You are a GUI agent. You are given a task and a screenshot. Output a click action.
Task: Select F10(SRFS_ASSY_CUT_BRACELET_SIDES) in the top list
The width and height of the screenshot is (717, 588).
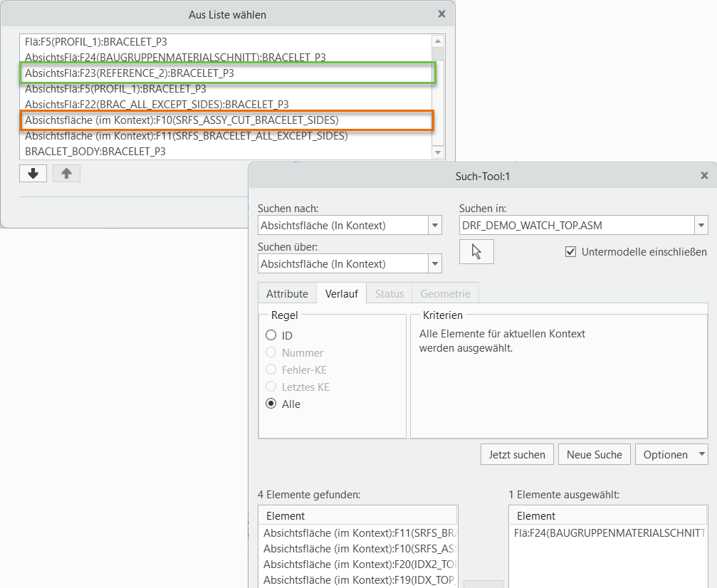pyautogui.click(x=226, y=120)
